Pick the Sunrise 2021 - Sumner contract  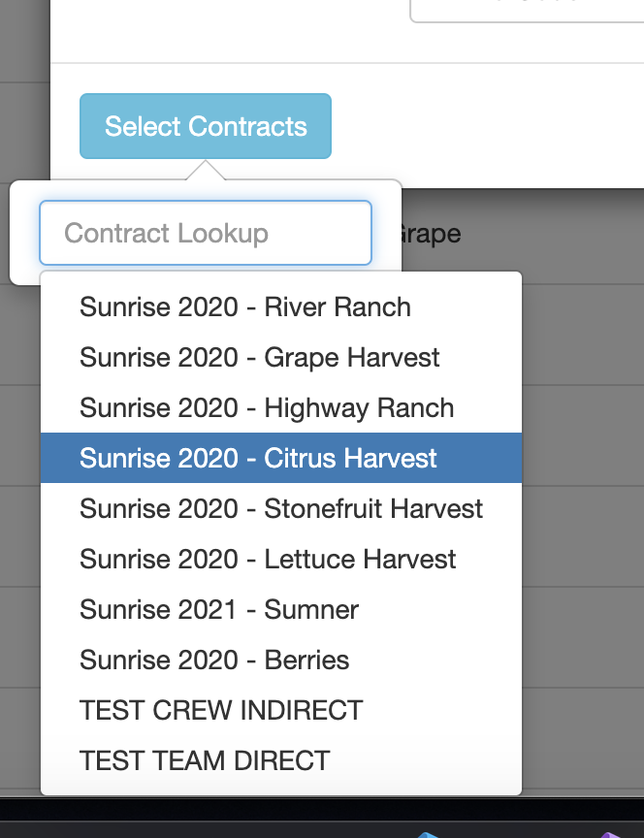pos(219,610)
